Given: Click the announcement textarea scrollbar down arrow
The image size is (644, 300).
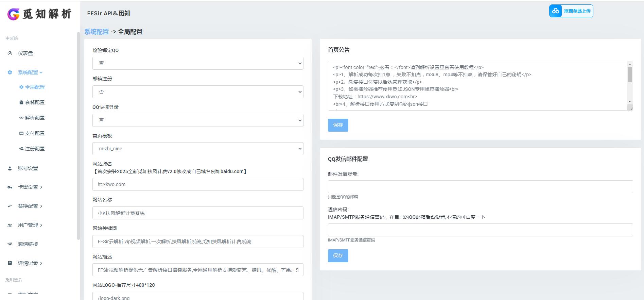Looking at the screenshot, I should click(630, 101).
